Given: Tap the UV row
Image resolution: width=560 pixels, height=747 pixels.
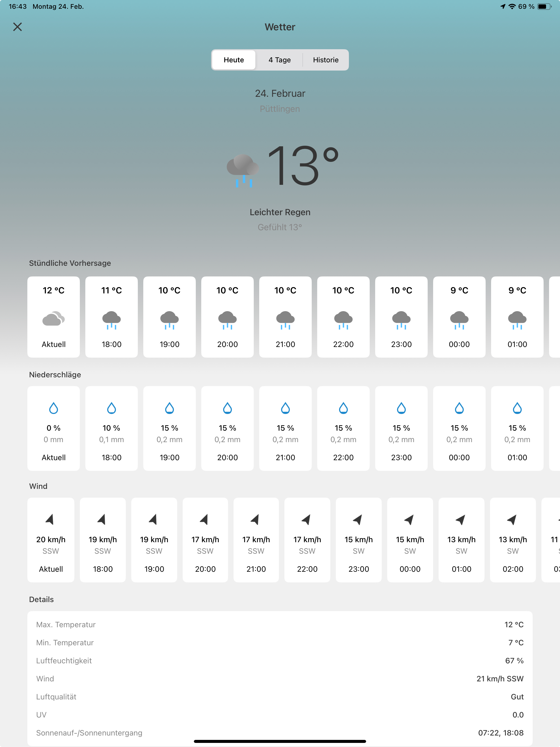Looking at the screenshot, I should pos(280,714).
